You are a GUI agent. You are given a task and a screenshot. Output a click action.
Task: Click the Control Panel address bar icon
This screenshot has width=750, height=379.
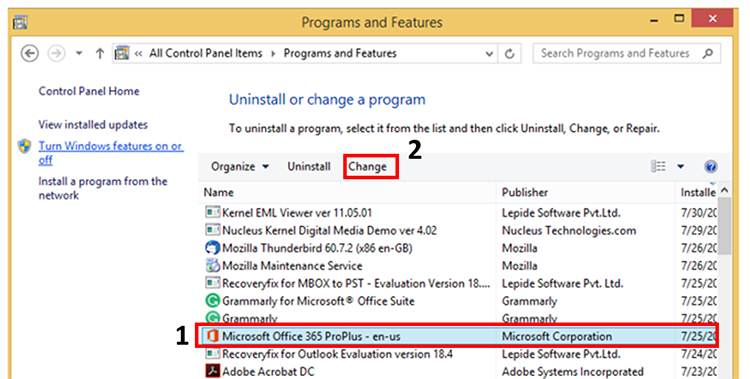click(122, 53)
